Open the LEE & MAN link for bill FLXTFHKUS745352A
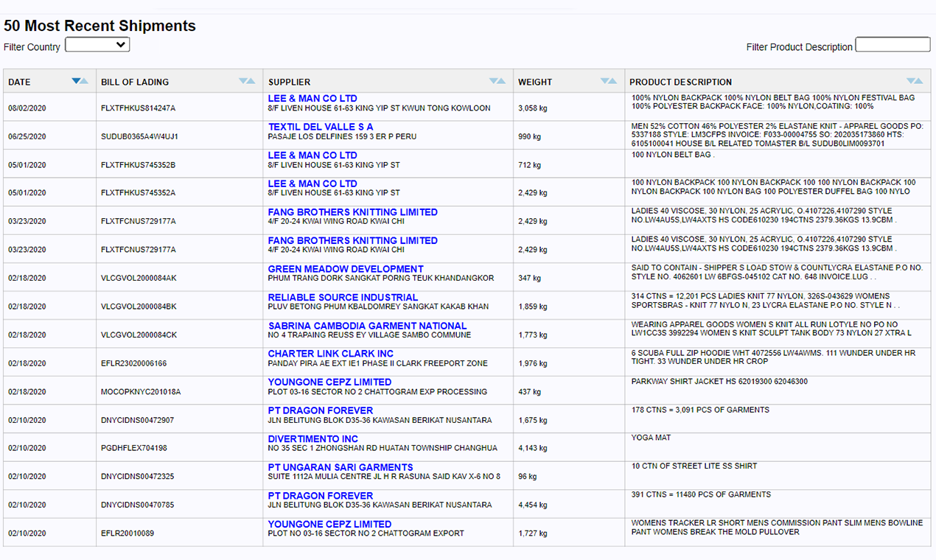The width and height of the screenshot is (936, 560). pos(312,183)
